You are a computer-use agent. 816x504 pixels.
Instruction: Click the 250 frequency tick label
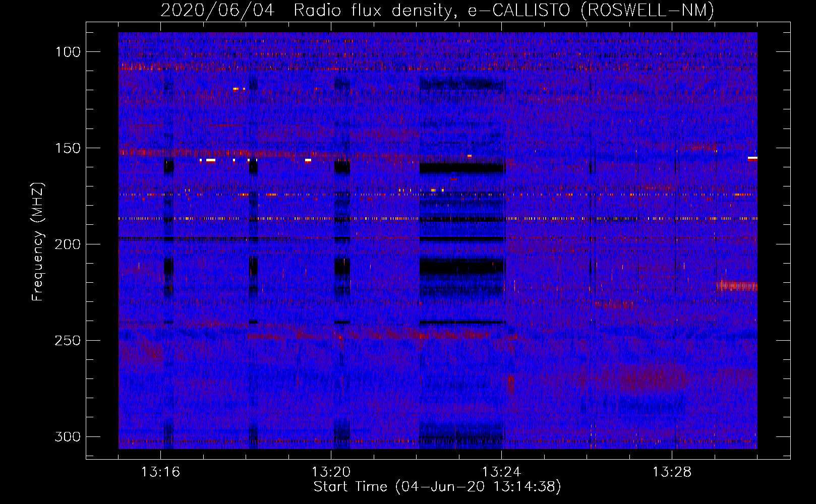(68, 341)
